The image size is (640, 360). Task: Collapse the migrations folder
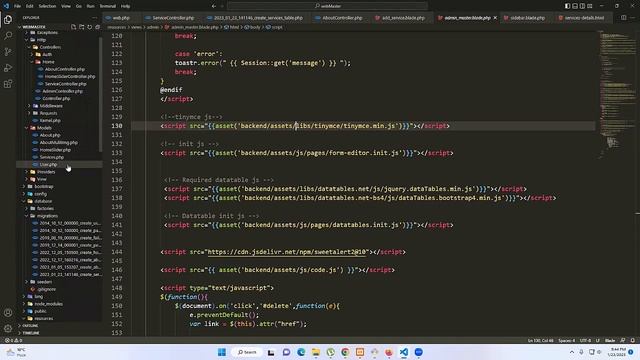47,216
